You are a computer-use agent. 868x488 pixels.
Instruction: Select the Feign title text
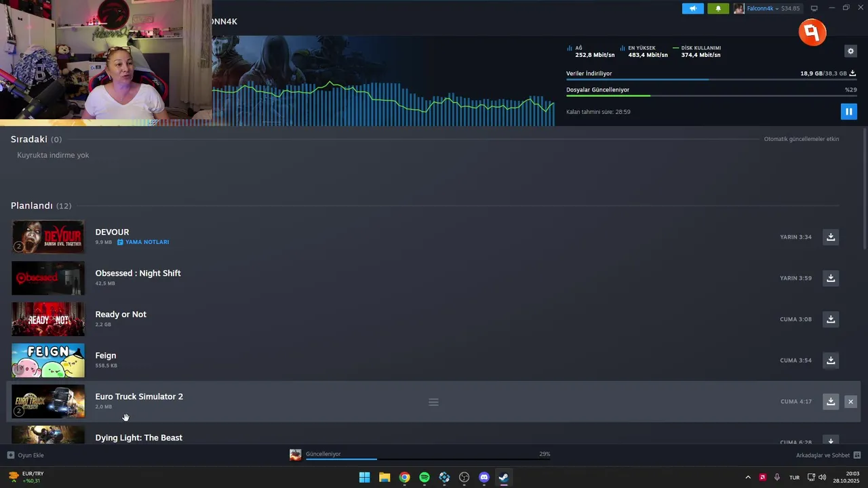[106, 355]
